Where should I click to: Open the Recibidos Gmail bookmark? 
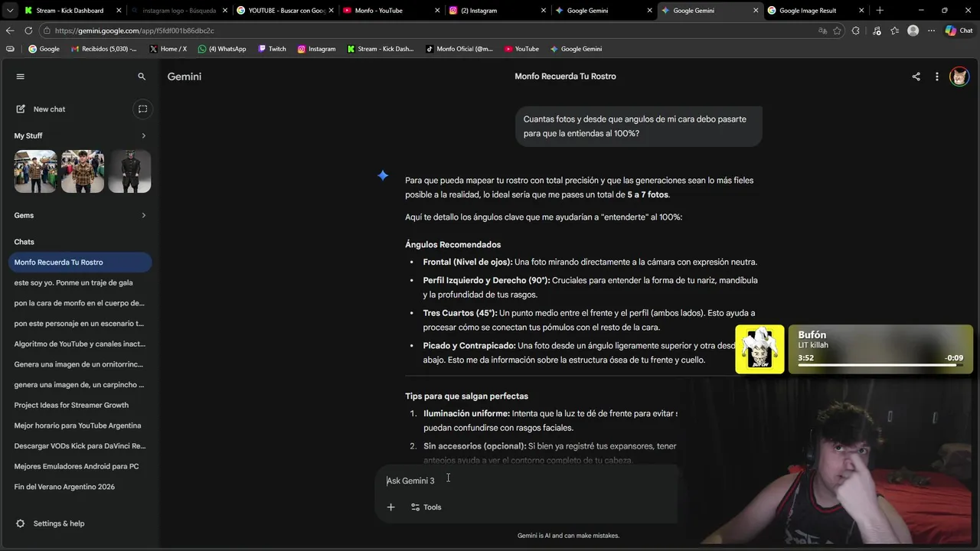103,49
